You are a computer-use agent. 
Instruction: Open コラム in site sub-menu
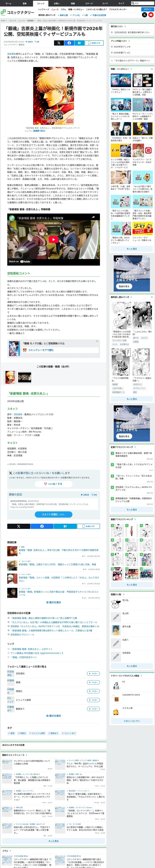pos(63,9)
